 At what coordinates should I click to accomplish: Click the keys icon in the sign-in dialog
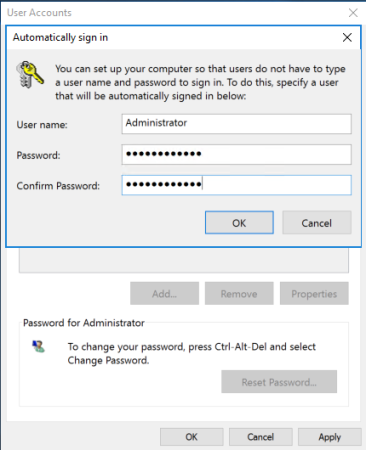(30, 74)
